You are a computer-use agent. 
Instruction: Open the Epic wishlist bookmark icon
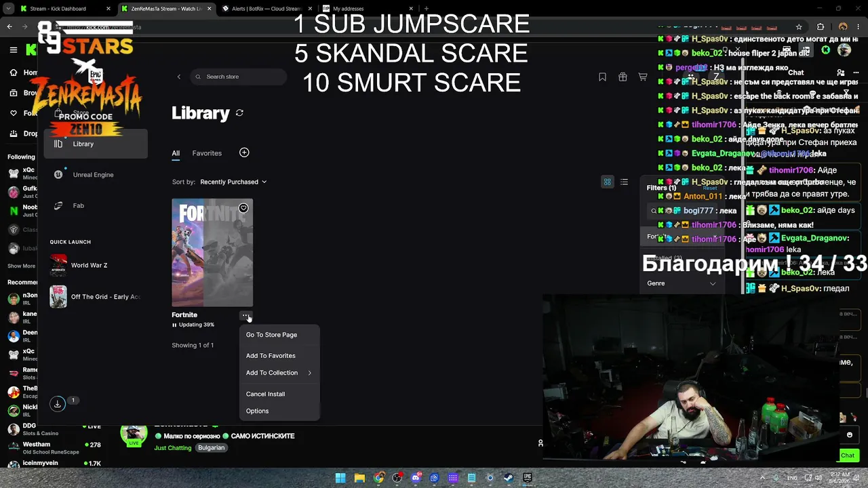(x=602, y=77)
